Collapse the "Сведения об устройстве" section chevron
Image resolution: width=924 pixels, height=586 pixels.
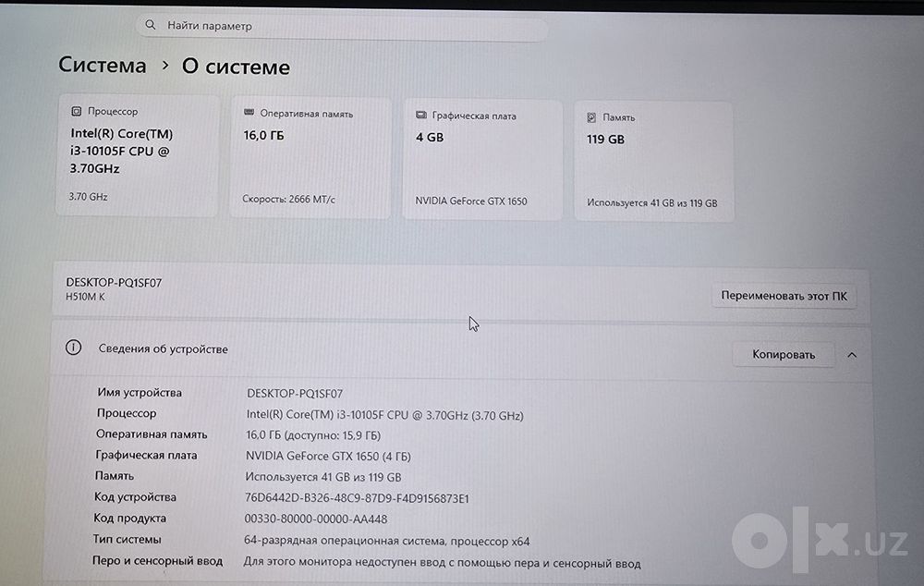coord(852,355)
